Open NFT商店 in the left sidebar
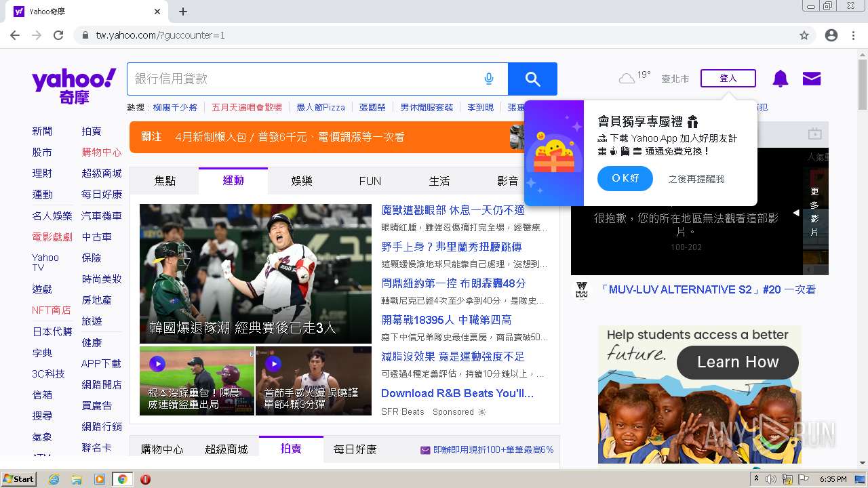This screenshot has width=868, height=488. pyautogui.click(x=52, y=310)
